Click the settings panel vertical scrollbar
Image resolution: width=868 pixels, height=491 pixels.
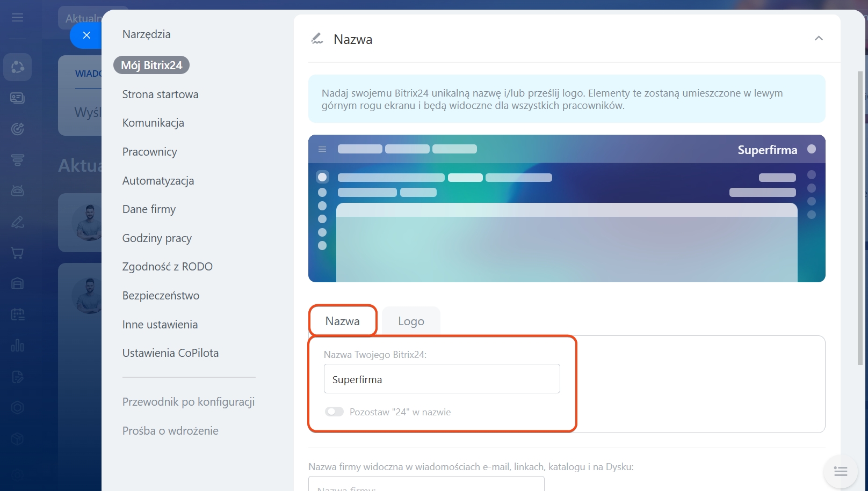point(860,217)
